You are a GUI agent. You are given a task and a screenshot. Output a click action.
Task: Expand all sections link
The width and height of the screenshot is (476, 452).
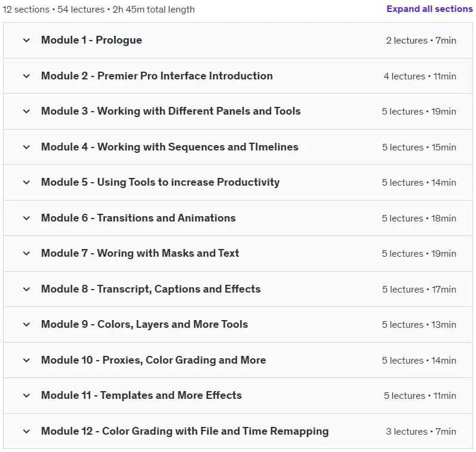click(429, 9)
